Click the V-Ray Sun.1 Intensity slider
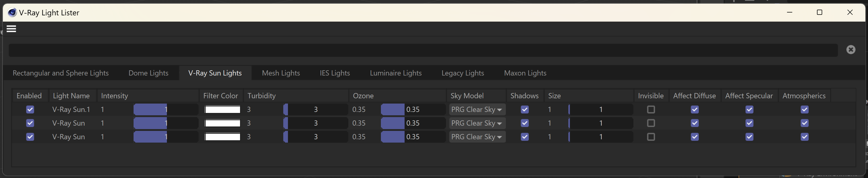868x178 pixels. click(x=166, y=110)
